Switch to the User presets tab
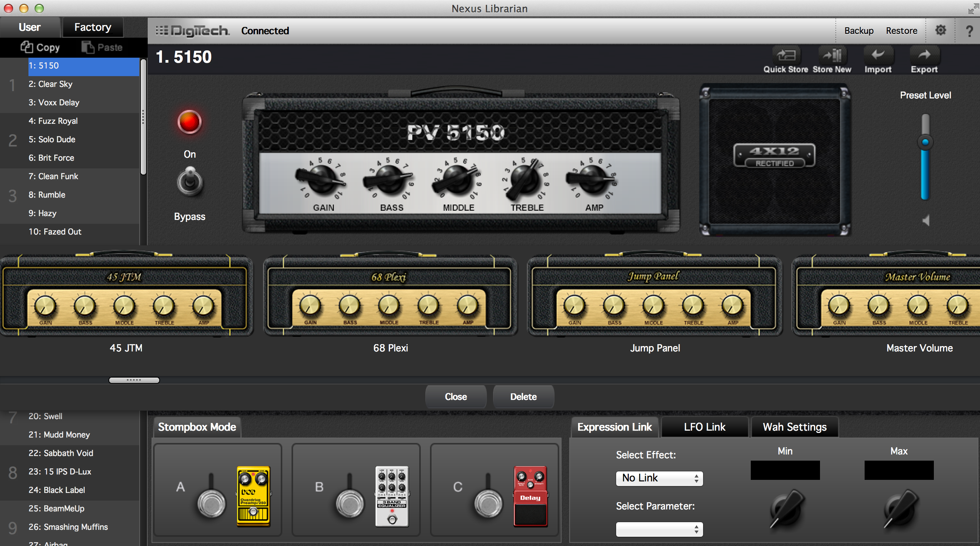This screenshot has height=546, width=980. pos(30,27)
